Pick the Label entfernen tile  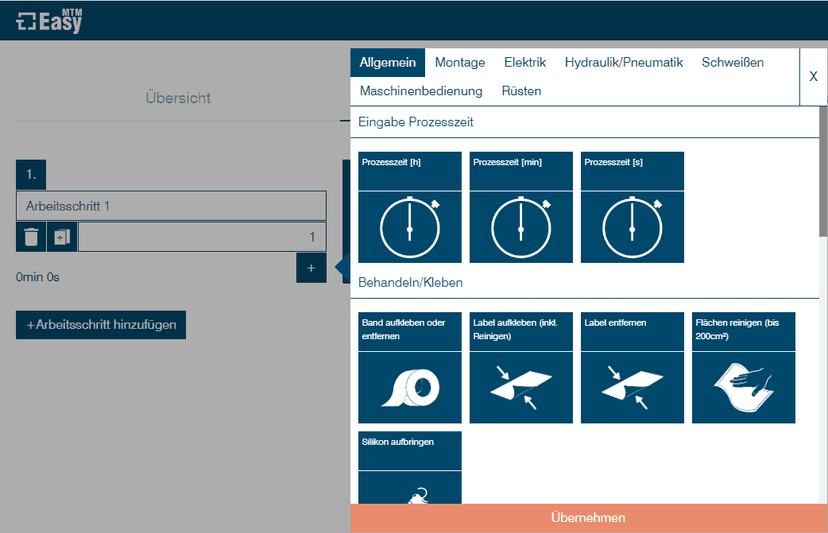[632, 367]
